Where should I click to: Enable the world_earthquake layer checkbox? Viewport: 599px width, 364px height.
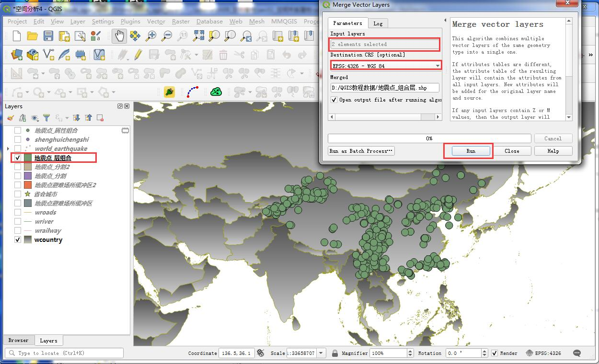click(x=18, y=148)
